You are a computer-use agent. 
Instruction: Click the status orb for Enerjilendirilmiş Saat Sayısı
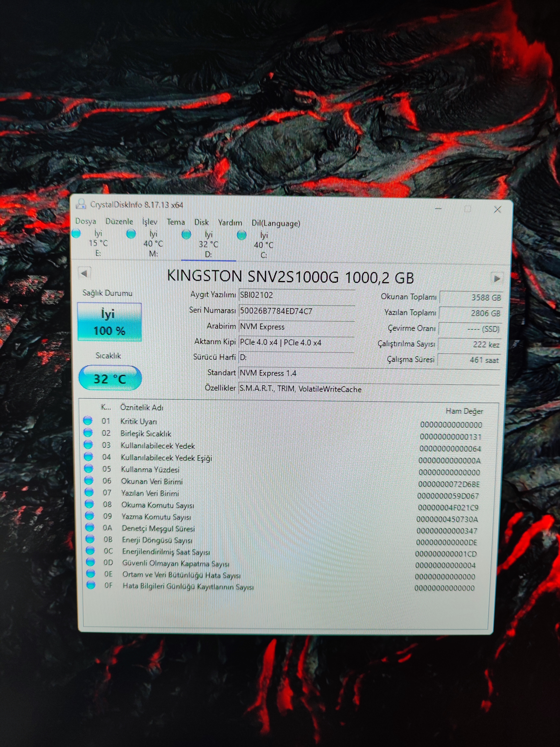click(x=90, y=551)
